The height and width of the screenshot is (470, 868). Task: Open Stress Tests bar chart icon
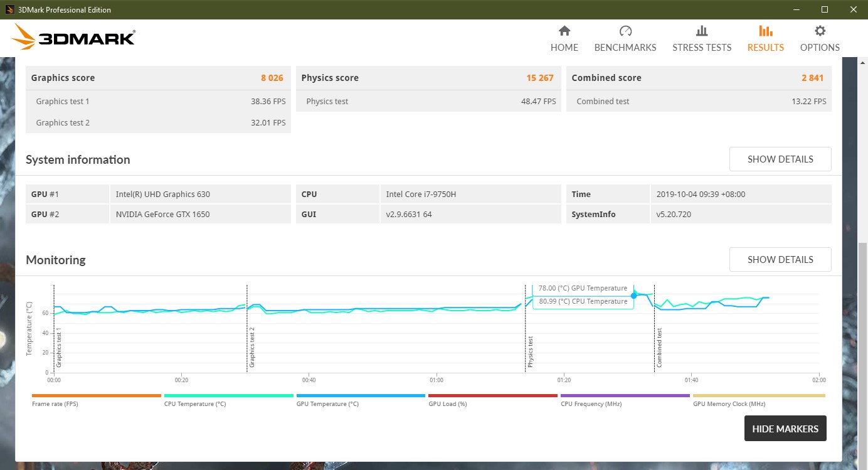tap(702, 31)
